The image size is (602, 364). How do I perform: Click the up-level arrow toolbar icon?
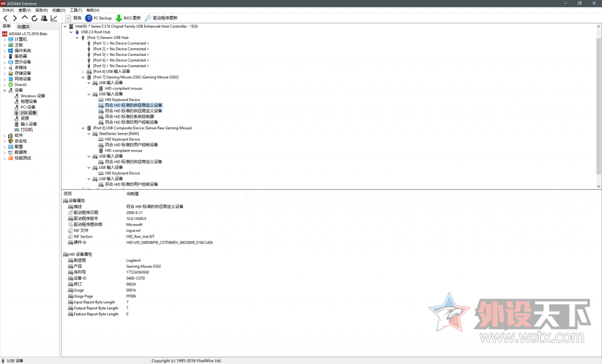coord(25,18)
